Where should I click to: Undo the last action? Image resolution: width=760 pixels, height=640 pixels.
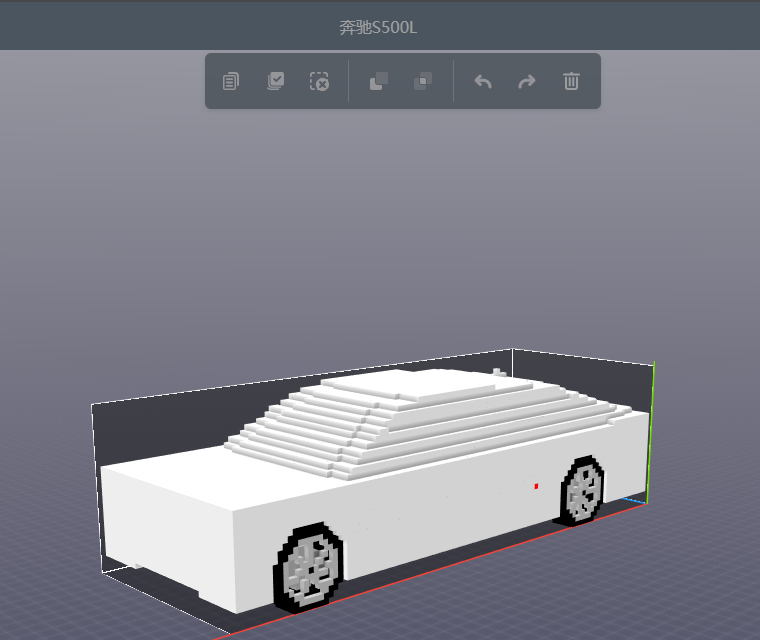pos(483,81)
